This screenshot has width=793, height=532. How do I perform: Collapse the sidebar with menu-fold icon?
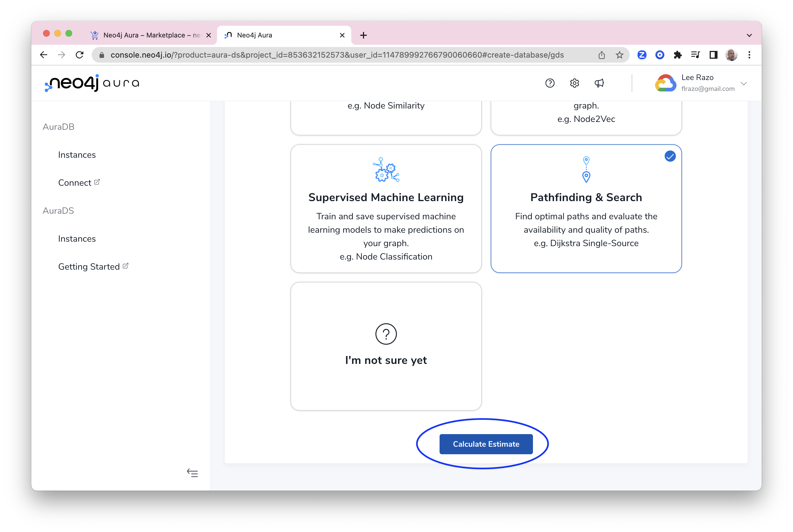tap(192, 473)
